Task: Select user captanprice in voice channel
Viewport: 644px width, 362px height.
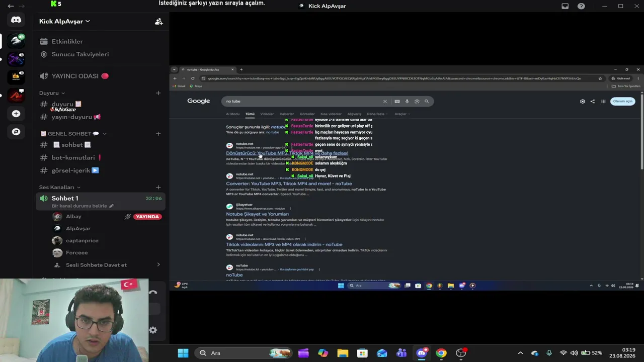Action: (82, 241)
